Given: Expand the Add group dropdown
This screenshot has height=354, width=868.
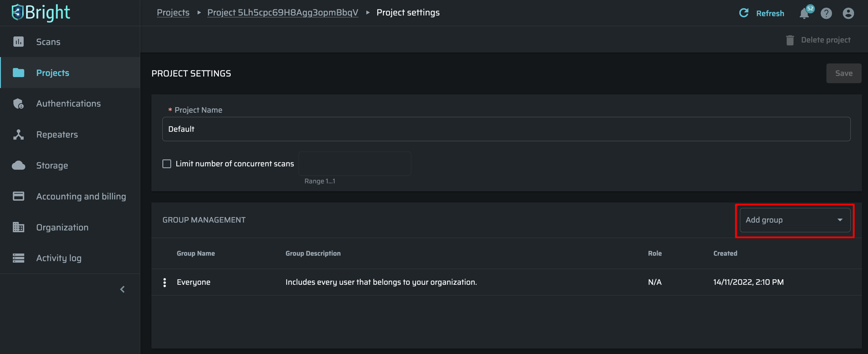Looking at the screenshot, I should [795, 220].
